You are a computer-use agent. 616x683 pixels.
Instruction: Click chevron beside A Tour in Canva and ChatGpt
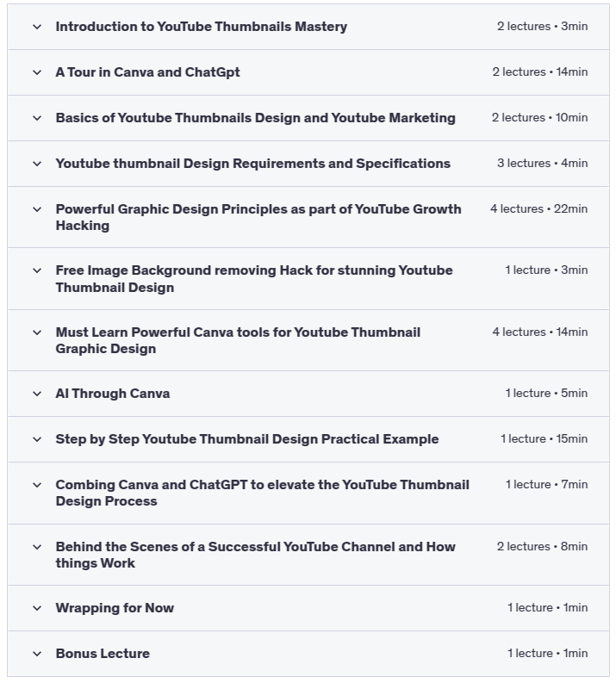click(x=37, y=72)
